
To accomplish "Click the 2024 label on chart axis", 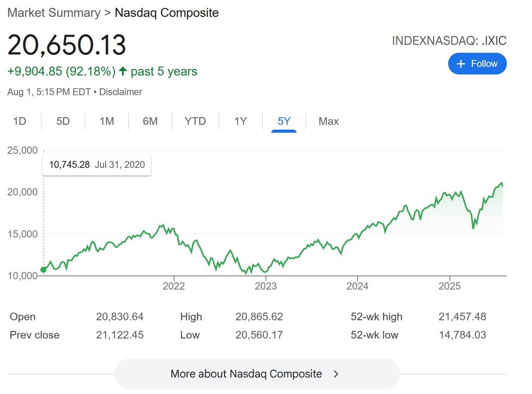I will coord(358,286).
